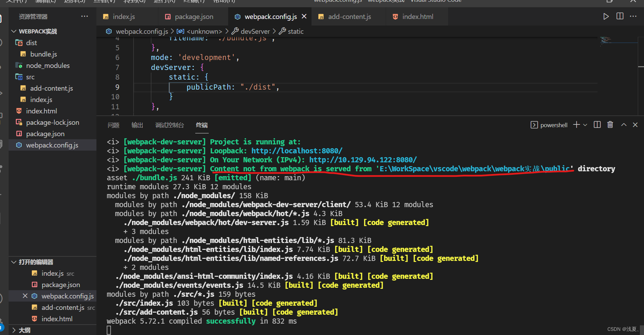Viewport: 644px width, 335px height.
Task: Click the webpack icon beside webpack.config.js tree item
Action: tap(19, 145)
